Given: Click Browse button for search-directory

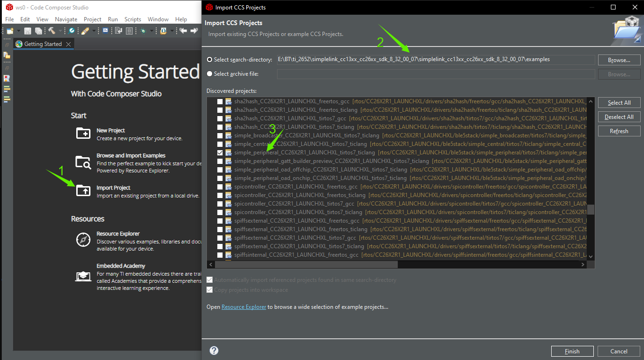Looking at the screenshot, I should tap(619, 60).
